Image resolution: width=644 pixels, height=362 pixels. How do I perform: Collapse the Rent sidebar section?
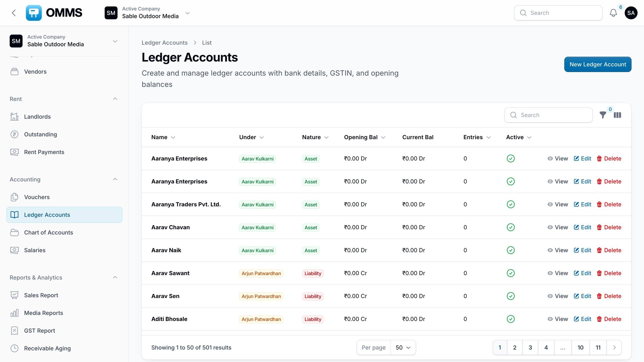click(115, 99)
